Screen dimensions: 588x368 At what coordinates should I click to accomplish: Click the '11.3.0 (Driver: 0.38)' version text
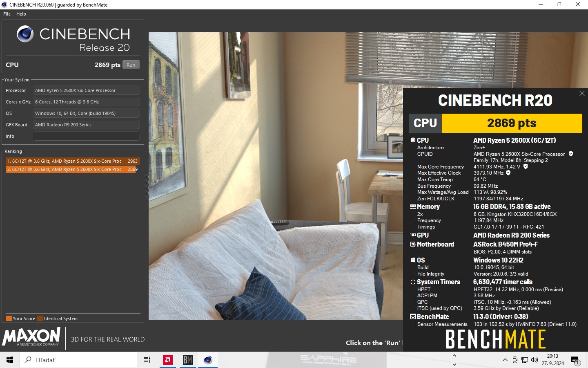point(501,316)
